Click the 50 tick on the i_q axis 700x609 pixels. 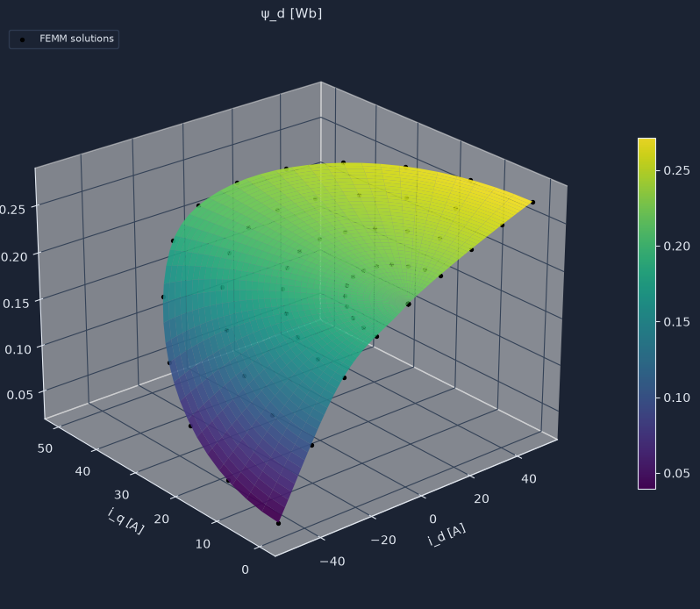coord(45,448)
